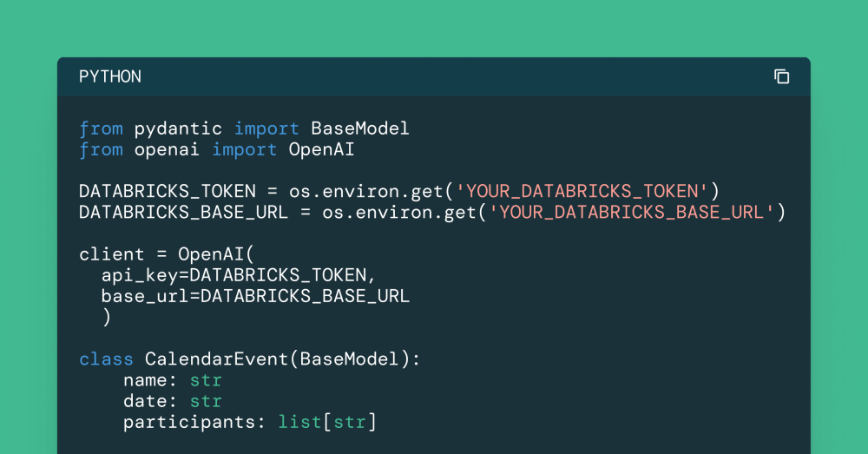This screenshot has width=868, height=454.
Task: Click the DATABRICKS_BASE_URL variable assignment
Action: click(x=183, y=212)
